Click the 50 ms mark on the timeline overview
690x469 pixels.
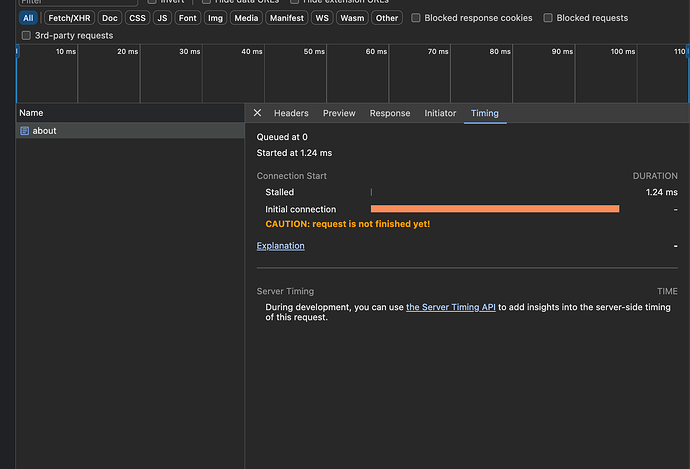click(x=314, y=51)
